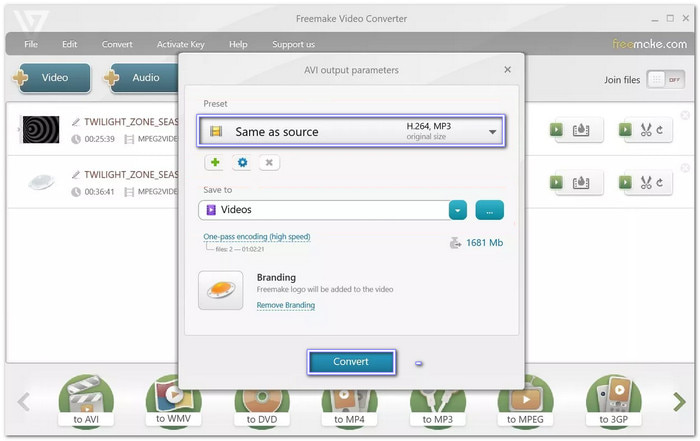Click the second file duration 00:36:41
Screen dimensions: 700x441
[99, 192]
